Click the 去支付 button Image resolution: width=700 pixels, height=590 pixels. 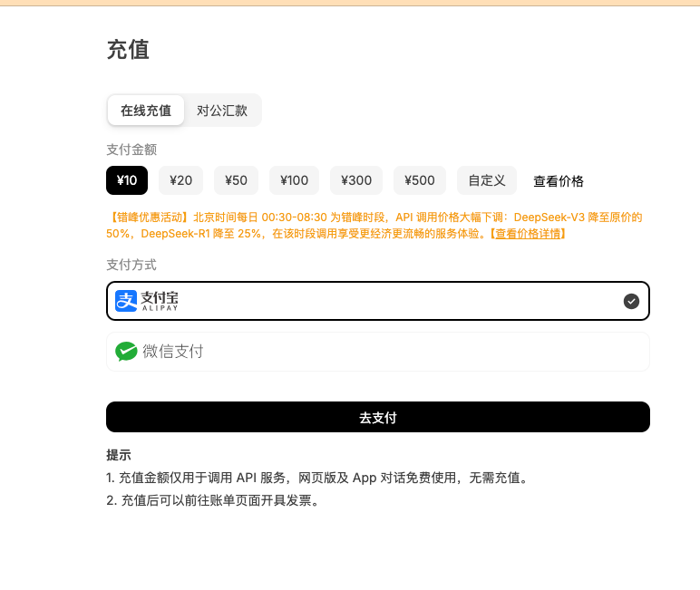[378, 417]
